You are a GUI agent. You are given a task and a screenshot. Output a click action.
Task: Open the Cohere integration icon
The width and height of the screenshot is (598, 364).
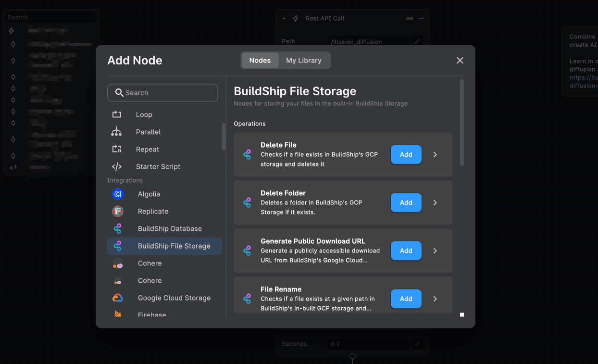point(118,263)
